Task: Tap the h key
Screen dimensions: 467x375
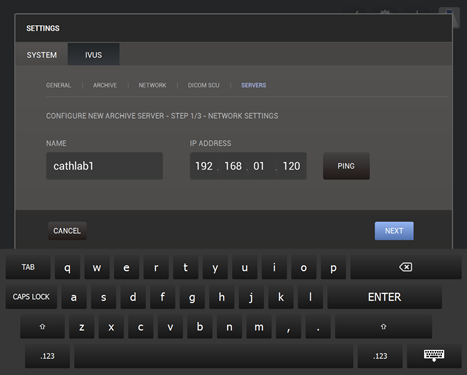Action: point(222,297)
